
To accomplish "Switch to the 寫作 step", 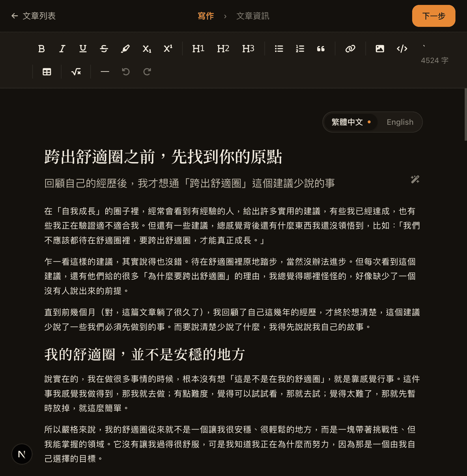I will pyautogui.click(x=206, y=16).
